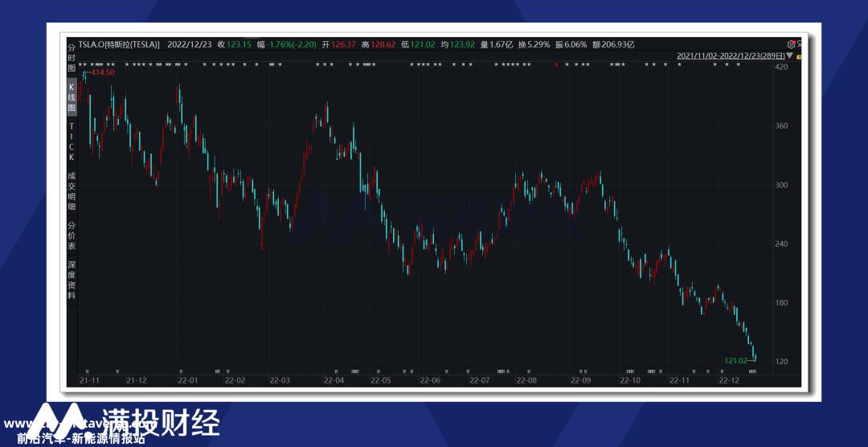Image resolution: width=868 pixels, height=447 pixels.
Task: Show the 深度资料 tab
Action: (x=72, y=281)
